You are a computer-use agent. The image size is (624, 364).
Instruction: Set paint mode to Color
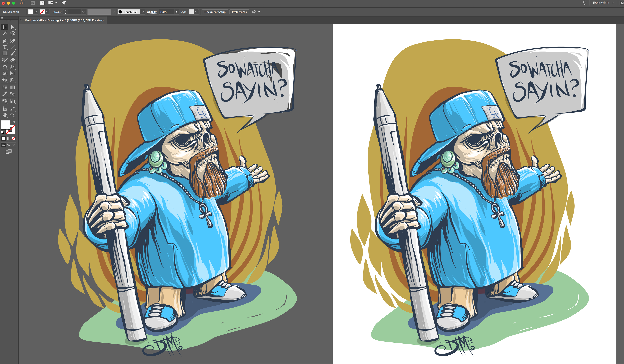3,139
